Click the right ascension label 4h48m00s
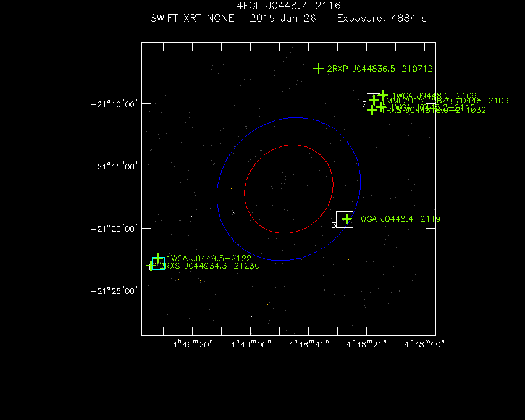 424,343
